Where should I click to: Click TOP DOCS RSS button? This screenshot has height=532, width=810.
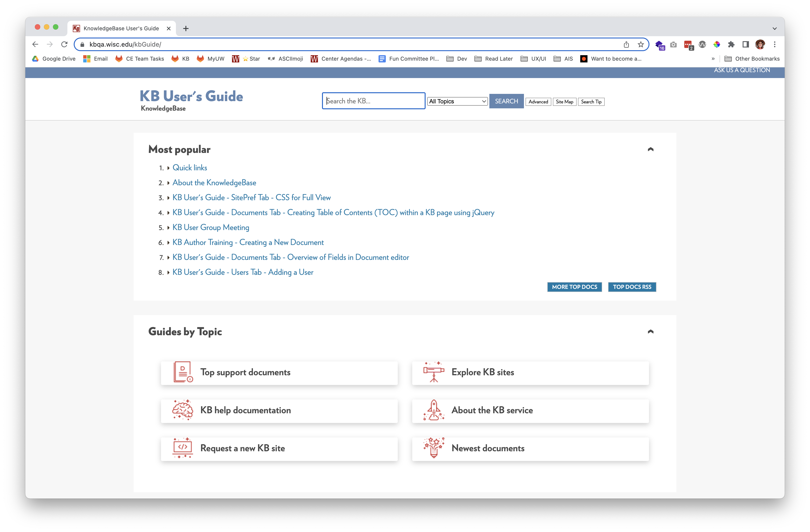[632, 287]
